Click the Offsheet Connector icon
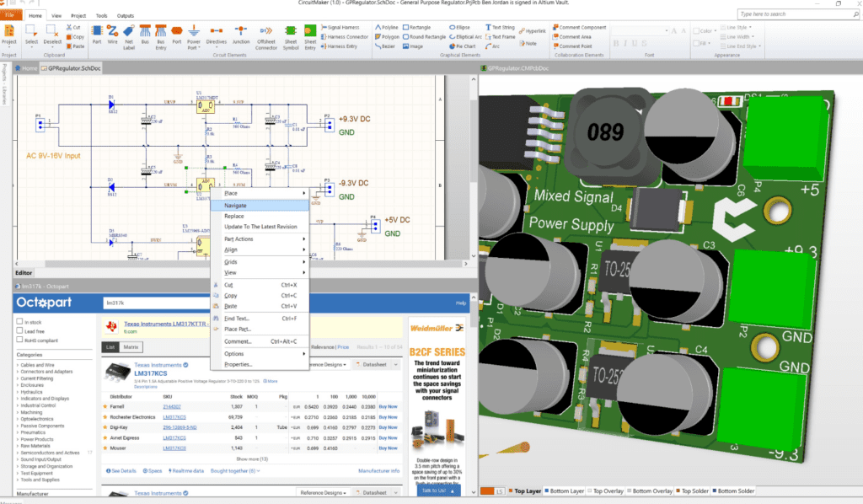Image resolution: width=863 pixels, height=504 pixels. pyautogui.click(x=266, y=32)
